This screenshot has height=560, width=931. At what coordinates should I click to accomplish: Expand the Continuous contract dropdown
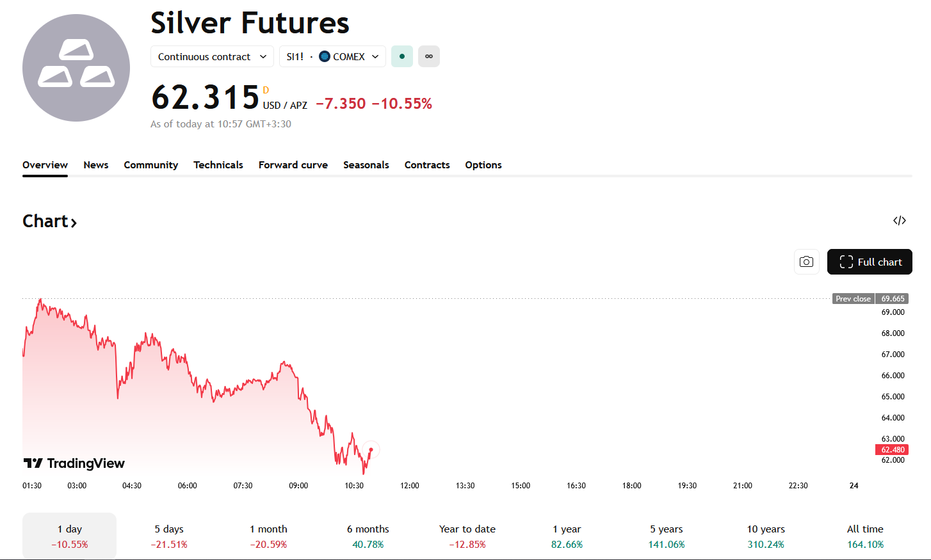(x=212, y=56)
